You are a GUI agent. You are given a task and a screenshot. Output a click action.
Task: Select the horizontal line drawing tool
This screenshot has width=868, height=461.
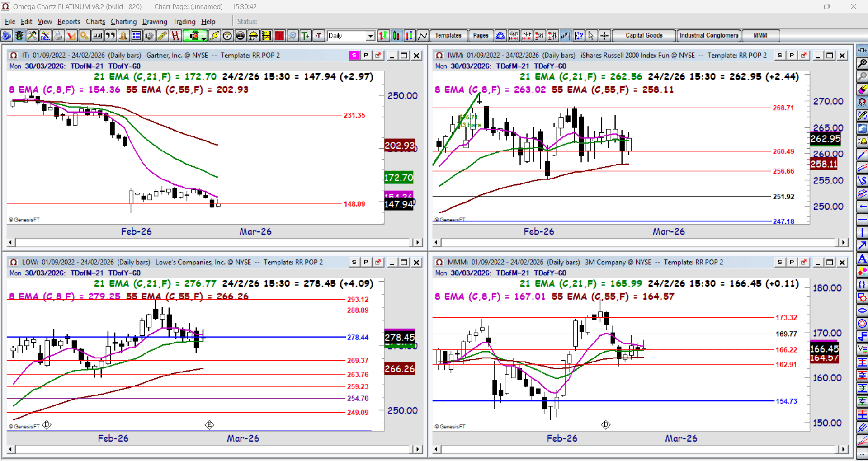pyautogui.click(x=862, y=220)
